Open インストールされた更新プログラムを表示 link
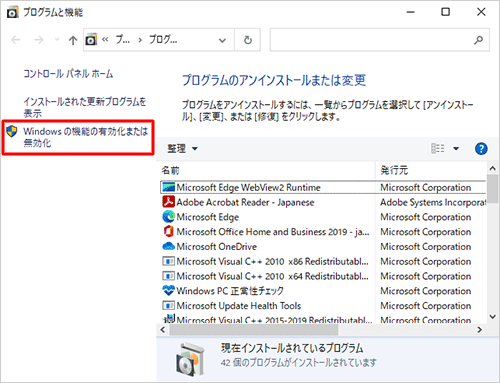This screenshot has height=383, width=500. (85, 107)
